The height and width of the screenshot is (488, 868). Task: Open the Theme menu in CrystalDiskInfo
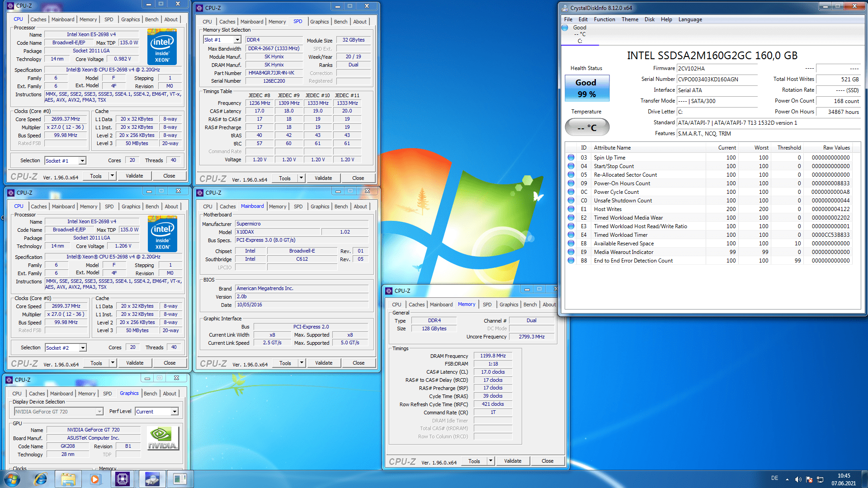(x=629, y=19)
